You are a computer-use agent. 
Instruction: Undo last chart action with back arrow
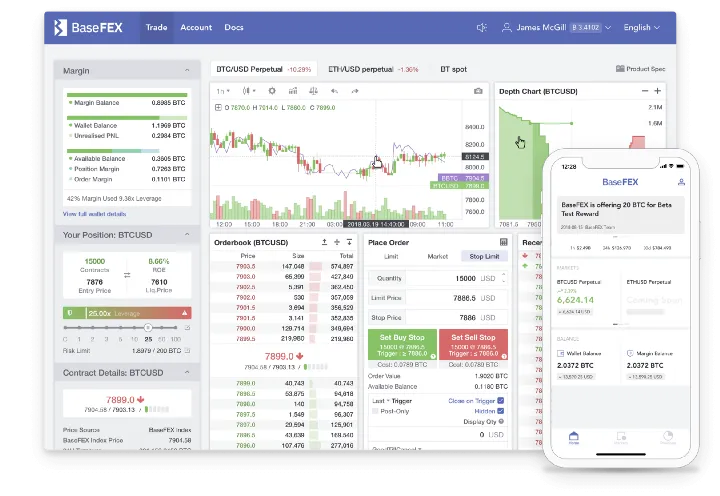pos(334,91)
